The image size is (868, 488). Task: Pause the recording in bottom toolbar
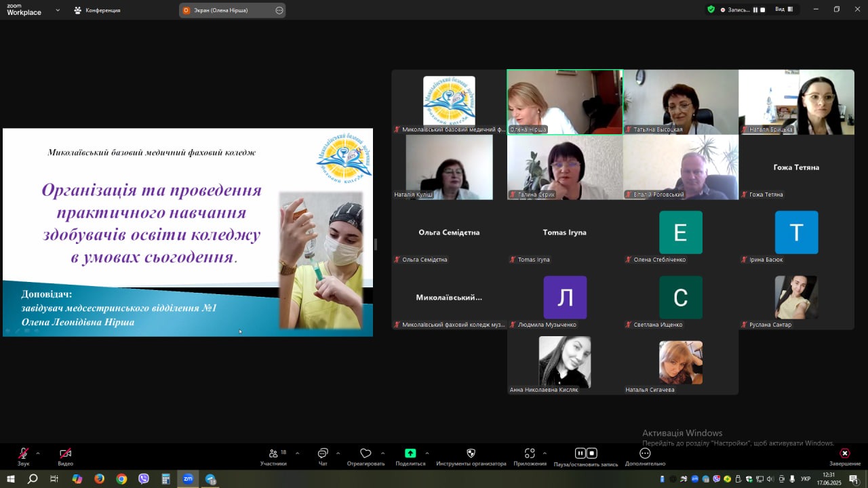pyautogui.click(x=580, y=453)
